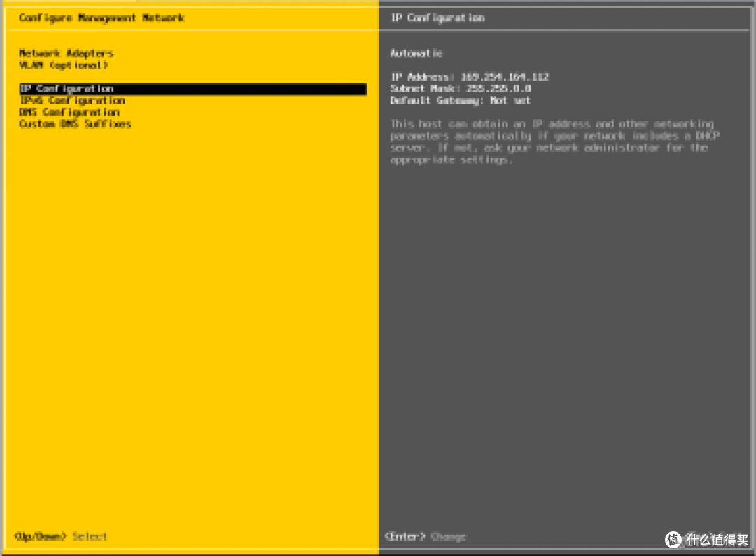The width and height of the screenshot is (756, 556).
Task: Open Custom DNS Suffixes entry
Action: pos(75,124)
